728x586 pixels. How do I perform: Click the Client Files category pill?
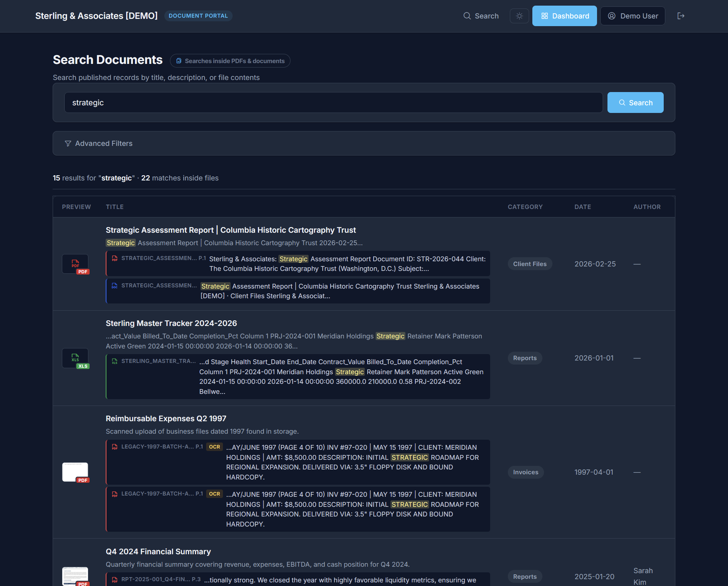coord(530,264)
